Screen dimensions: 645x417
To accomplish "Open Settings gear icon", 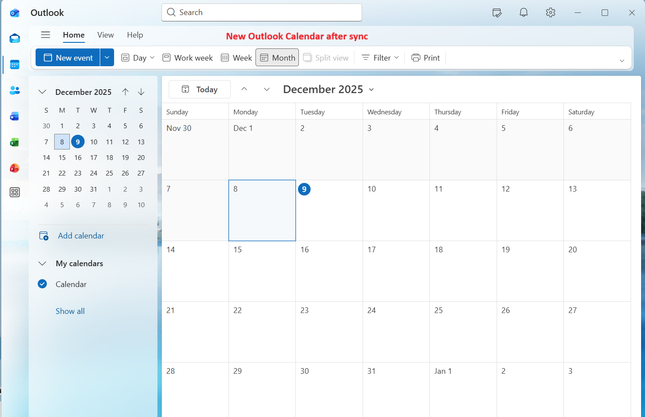I will (x=550, y=12).
